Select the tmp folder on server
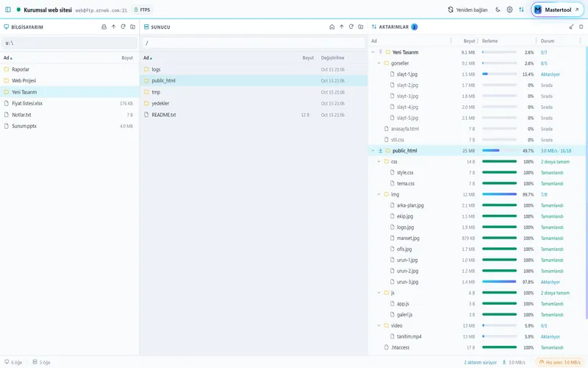The width and height of the screenshot is (588, 368). pos(254,92)
